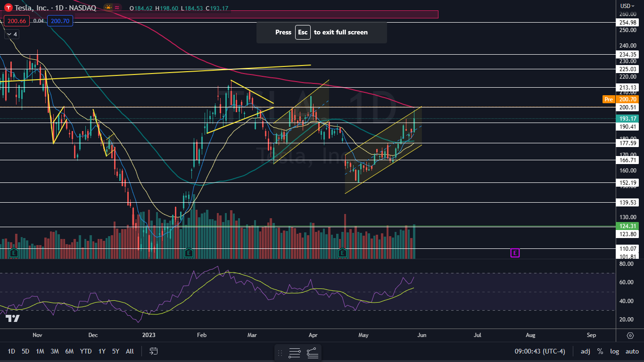Click the 09:00:43 (UTC-4) timezone clock
Image resolution: width=644 pixels, height=362 pixels.
pyautogui.click(x=540, y=351)
